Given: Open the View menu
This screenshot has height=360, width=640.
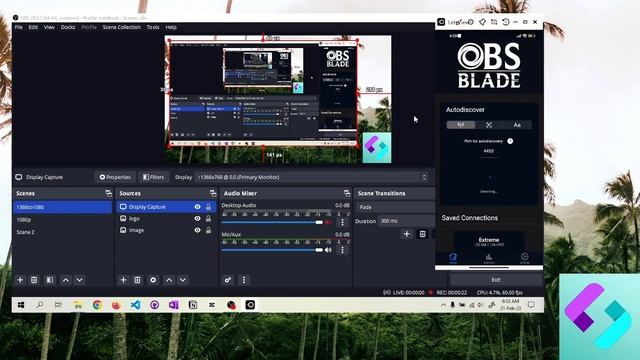Looking at the screenshot, I should click(x=49, y=27).
